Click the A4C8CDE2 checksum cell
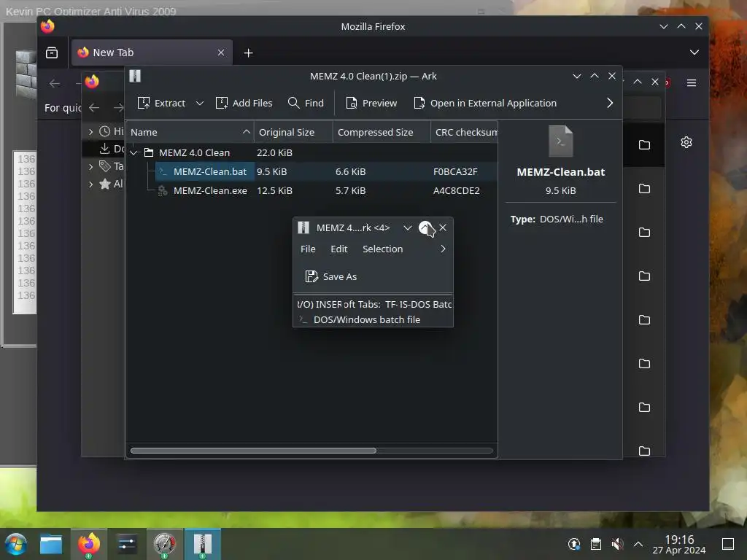Viewport: 747px width, 560px height. tap(456, 190)
